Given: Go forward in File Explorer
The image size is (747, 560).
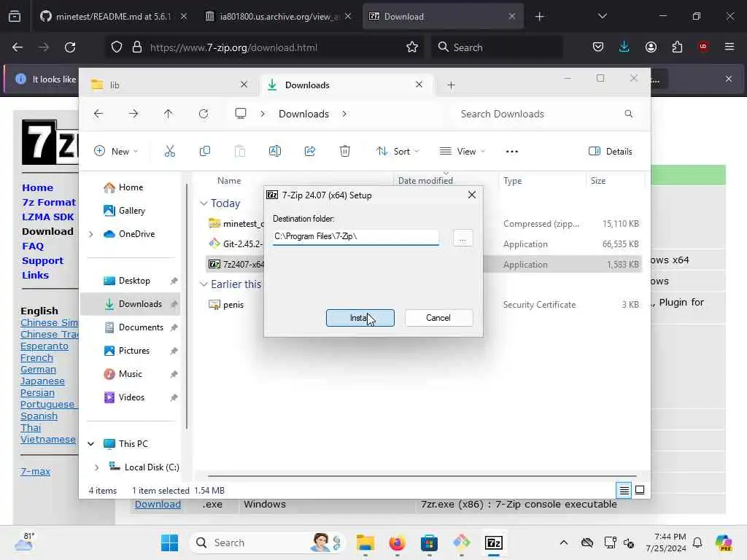Looking at the screenshot, I should 133,114.
